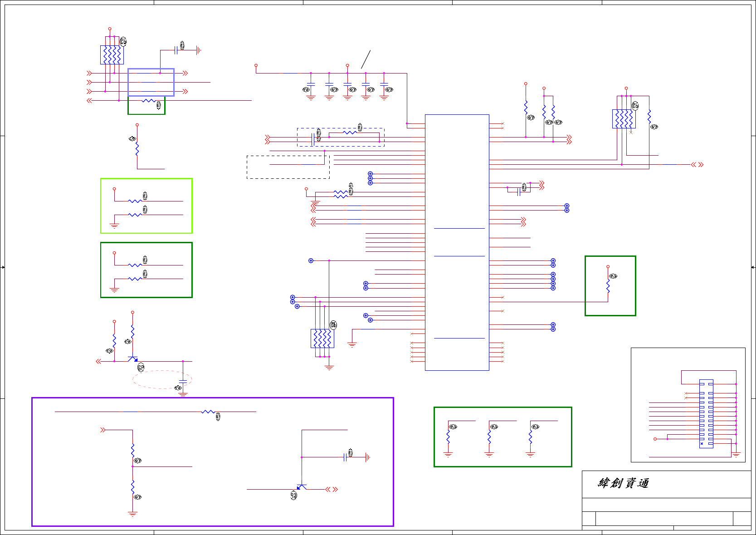This screenshot has width=756, height=535.
Task: Select the resistor array below the IC
Action: click(x=322, y=339)
